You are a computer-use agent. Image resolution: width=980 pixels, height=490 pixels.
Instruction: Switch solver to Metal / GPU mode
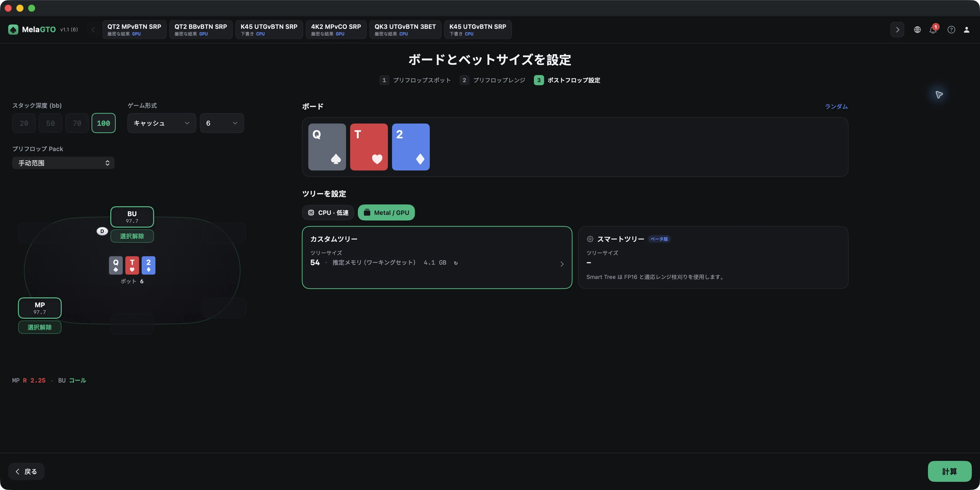point(386,213)
